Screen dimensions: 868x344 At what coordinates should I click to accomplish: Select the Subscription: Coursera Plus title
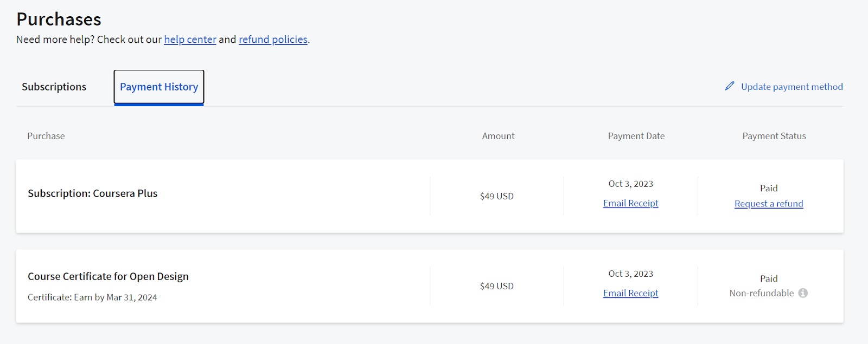92,193
